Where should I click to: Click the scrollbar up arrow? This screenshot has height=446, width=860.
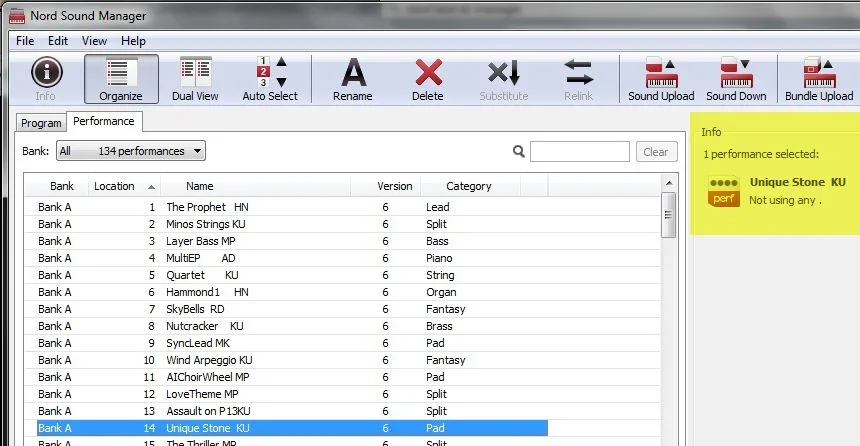[x=669, y=183]
